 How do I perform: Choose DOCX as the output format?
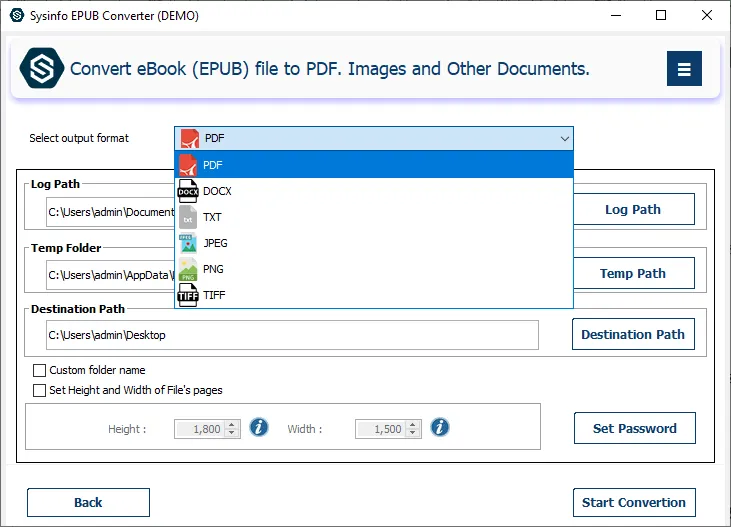point(374,191)
